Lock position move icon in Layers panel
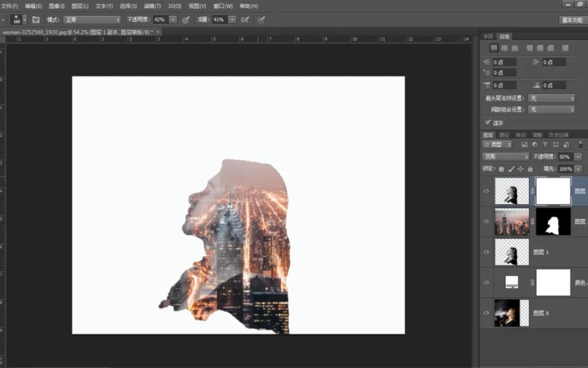The width and height of the screenshot is (588, 368). (520, 169)
